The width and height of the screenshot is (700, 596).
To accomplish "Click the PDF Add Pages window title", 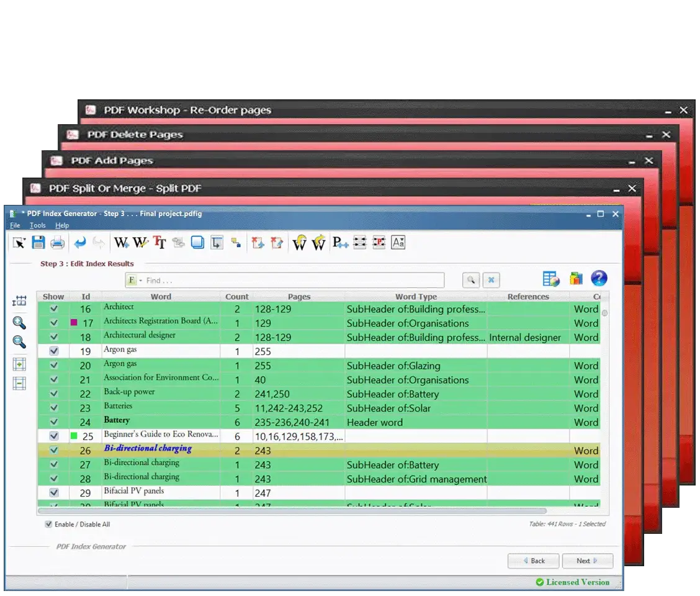I will [x=112, y=160].
